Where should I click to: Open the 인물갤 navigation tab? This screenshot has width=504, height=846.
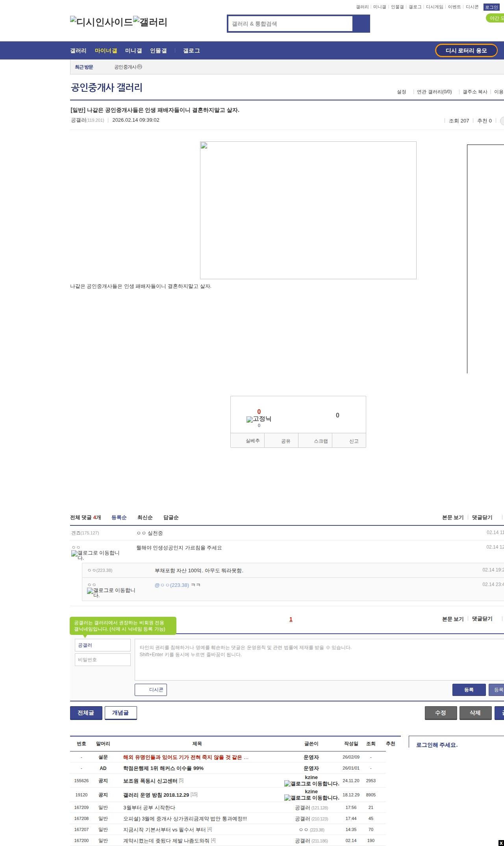(x=158, y=51)
